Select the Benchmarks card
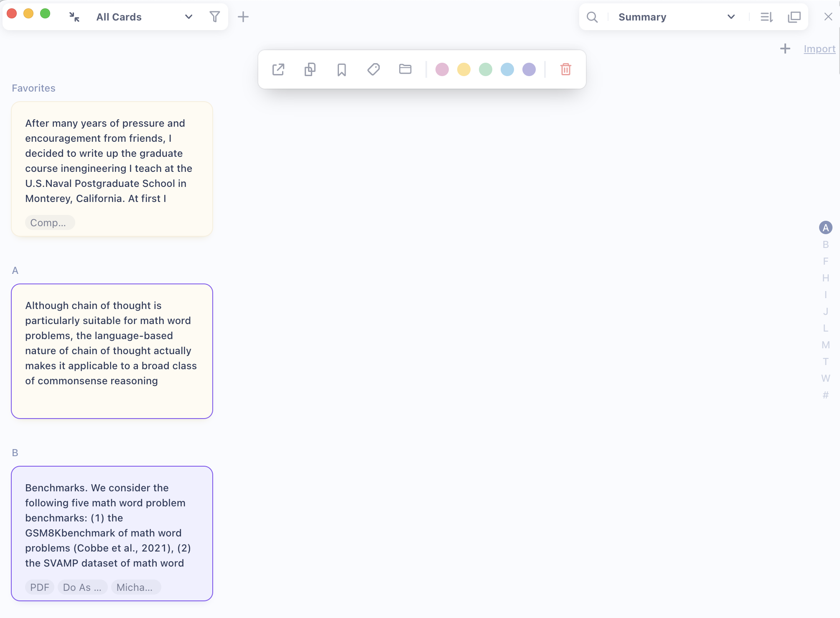The image size is (840, 618). 112,534
